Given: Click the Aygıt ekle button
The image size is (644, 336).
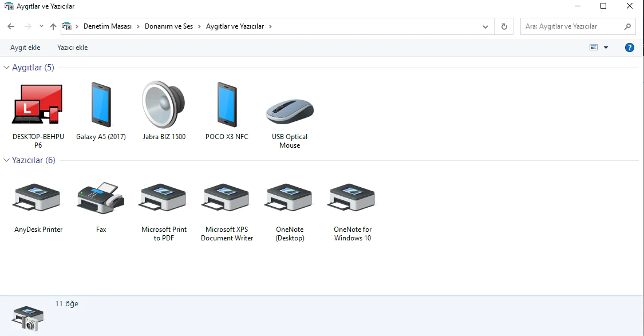Looking at the screenshot, I should pos(25,48).
